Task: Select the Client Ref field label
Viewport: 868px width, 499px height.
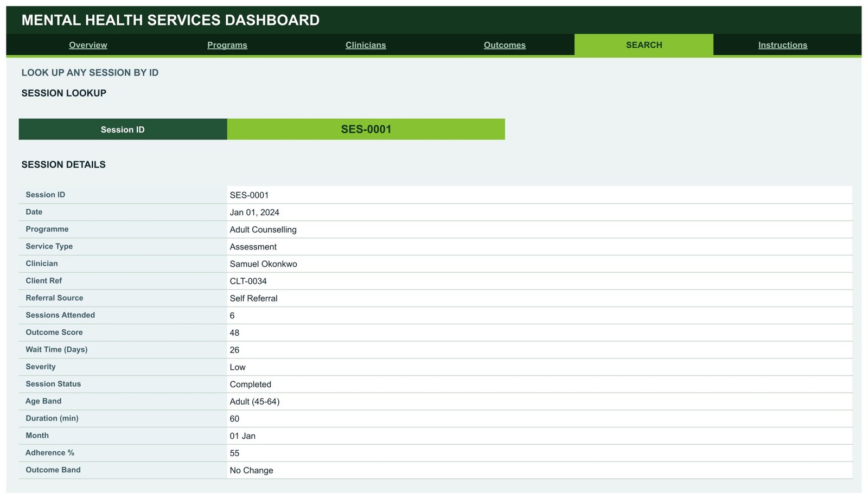Action: coord(44,281)
